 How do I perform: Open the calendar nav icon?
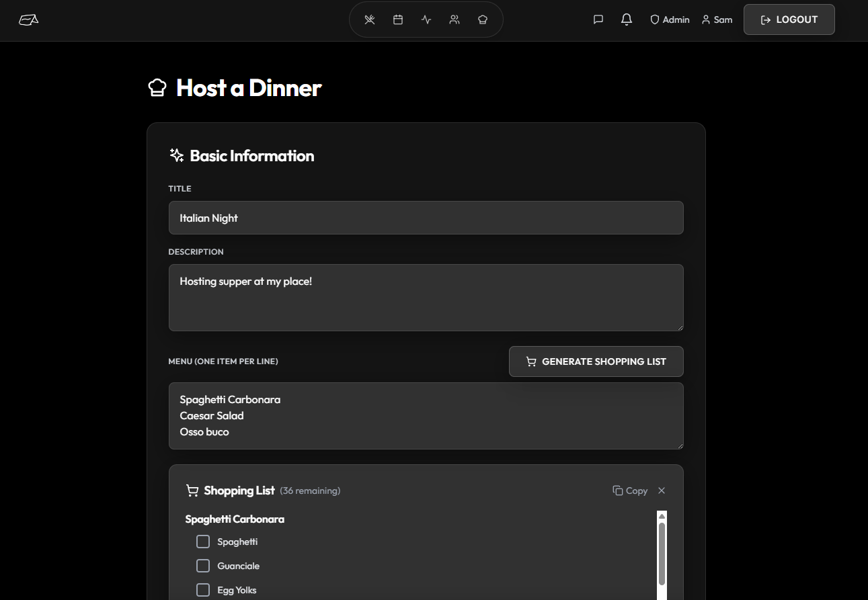tap(398, 19)
